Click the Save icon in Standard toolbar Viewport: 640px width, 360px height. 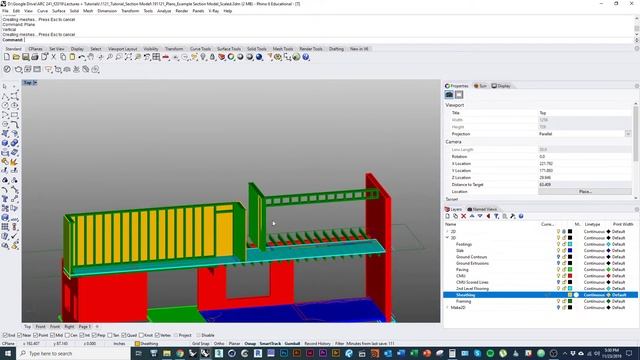[x=26, y=57]
